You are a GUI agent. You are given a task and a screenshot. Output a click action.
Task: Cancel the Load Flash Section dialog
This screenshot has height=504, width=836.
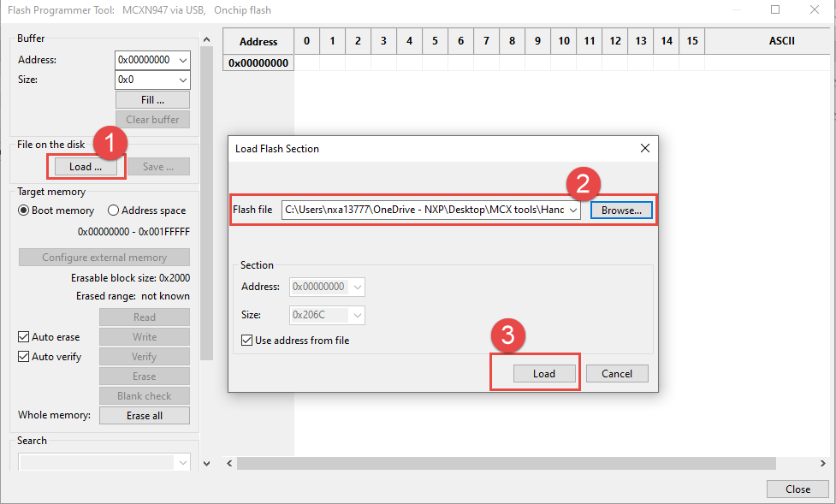pos(617,373)
